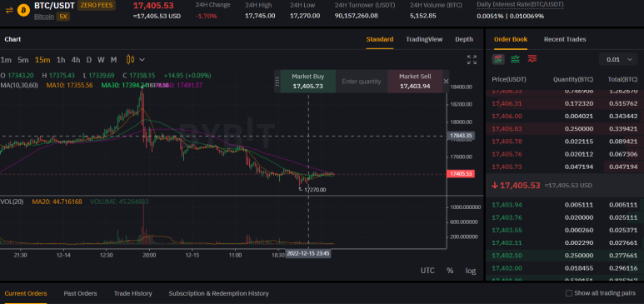Select bid price 17,403.55 row
The image size is (644, 304).
565,230
